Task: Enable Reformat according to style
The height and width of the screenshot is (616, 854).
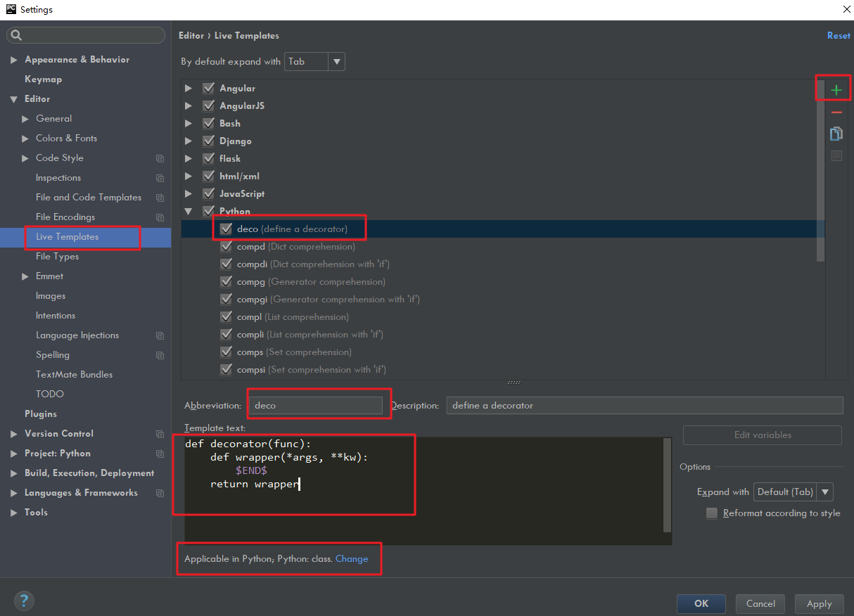Action: pos(712,513)
